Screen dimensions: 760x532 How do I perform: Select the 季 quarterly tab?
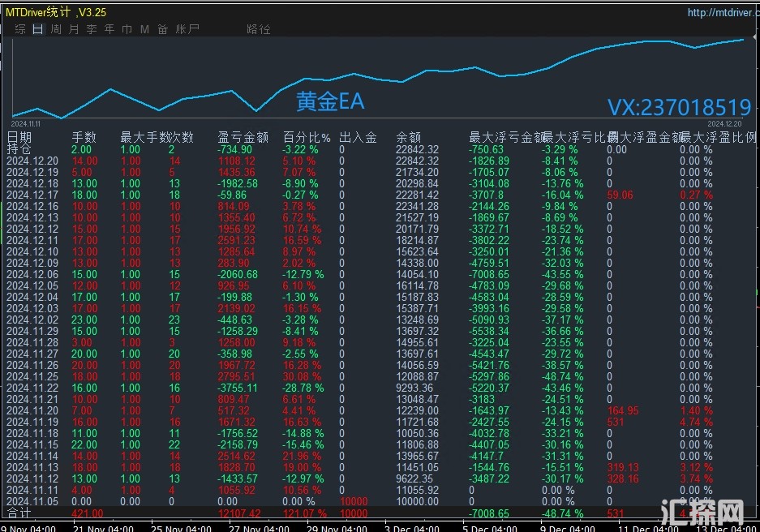(x=91, y=29)
